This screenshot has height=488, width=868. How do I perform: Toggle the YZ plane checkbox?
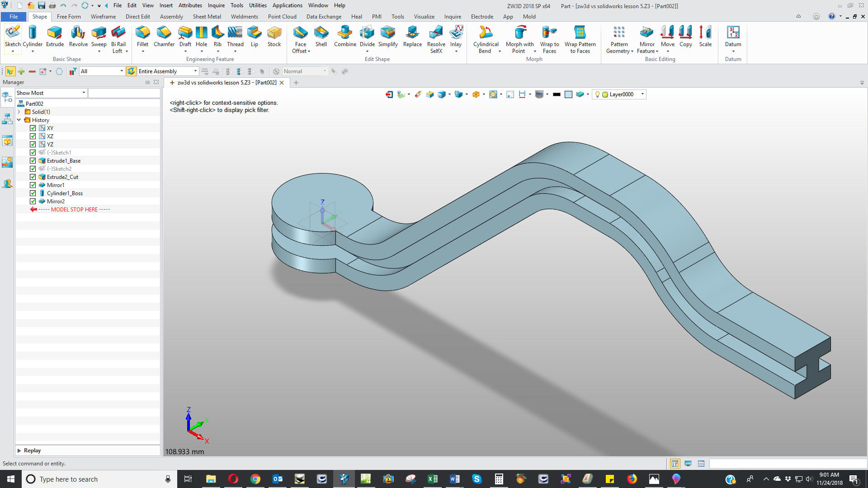point(33,144)
